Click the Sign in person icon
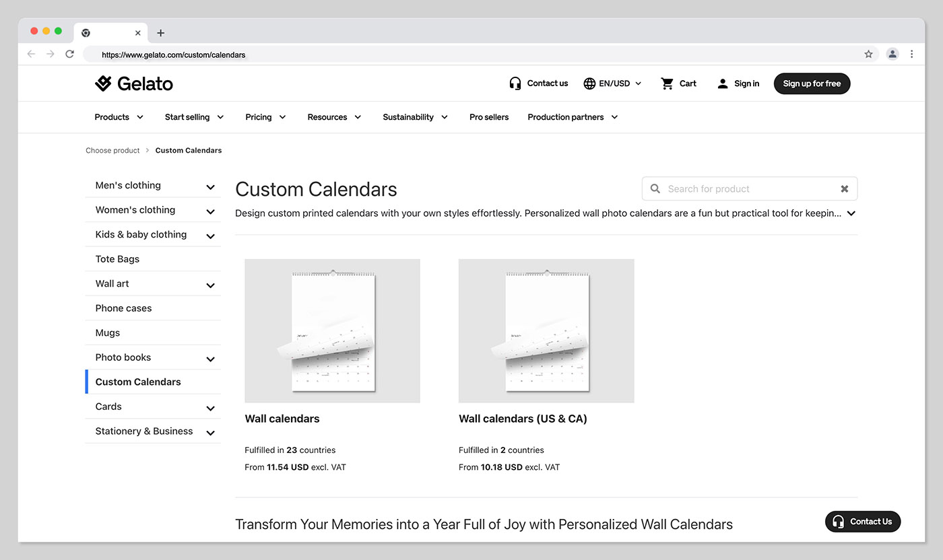 click(x=723, y=83)
